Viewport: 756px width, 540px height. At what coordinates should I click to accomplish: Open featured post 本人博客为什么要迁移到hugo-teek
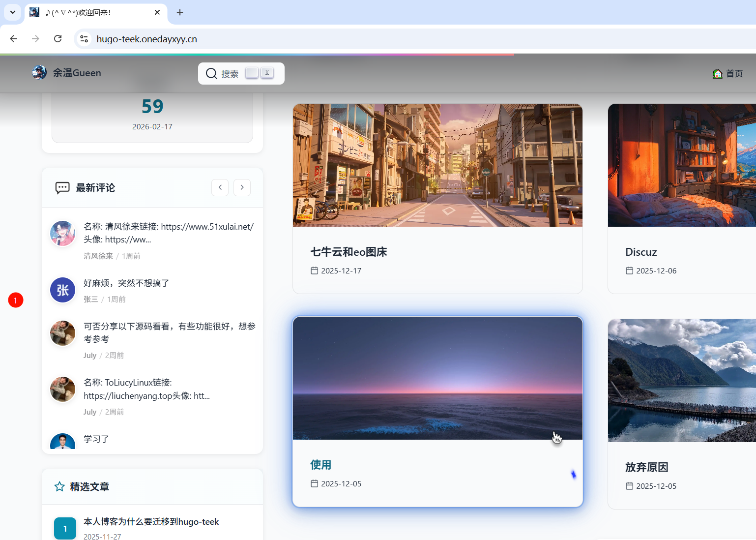coord(151,521)
